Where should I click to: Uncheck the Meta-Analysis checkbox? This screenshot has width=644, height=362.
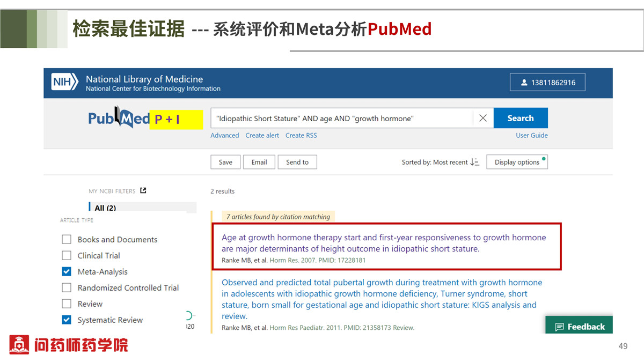click(67, 271)
